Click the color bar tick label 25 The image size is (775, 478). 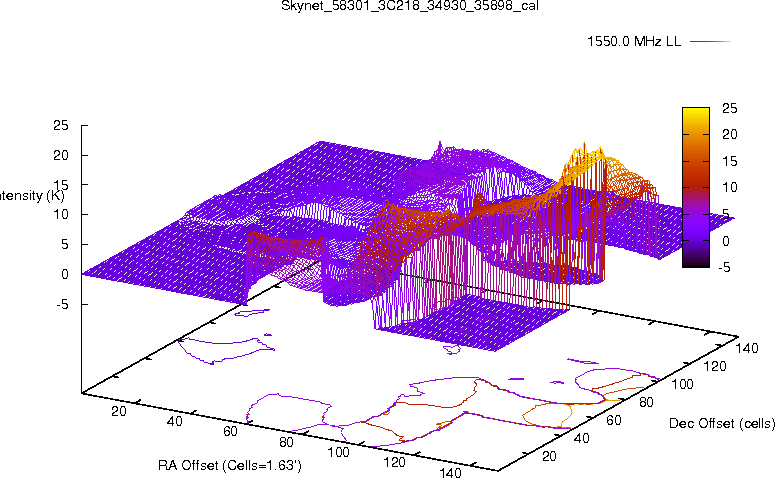[729, 108]
